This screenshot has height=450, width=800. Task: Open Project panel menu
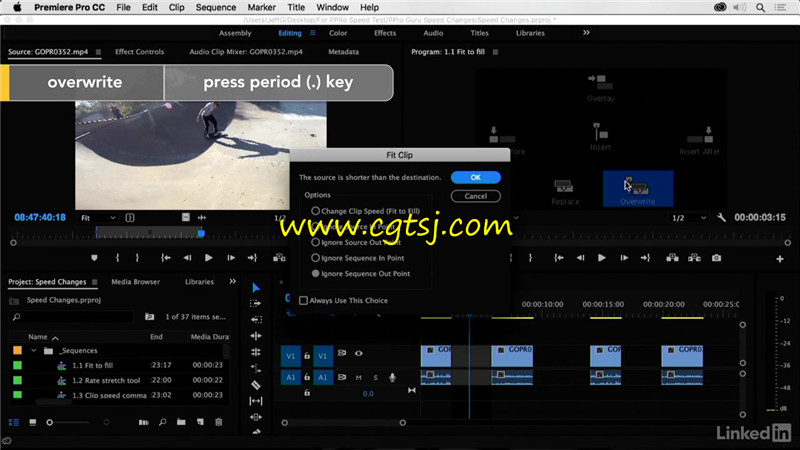[x=94, y=282]
